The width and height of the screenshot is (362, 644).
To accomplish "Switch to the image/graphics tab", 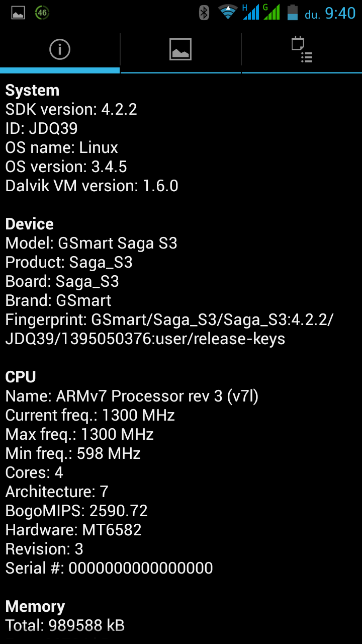I will [180, 50].
